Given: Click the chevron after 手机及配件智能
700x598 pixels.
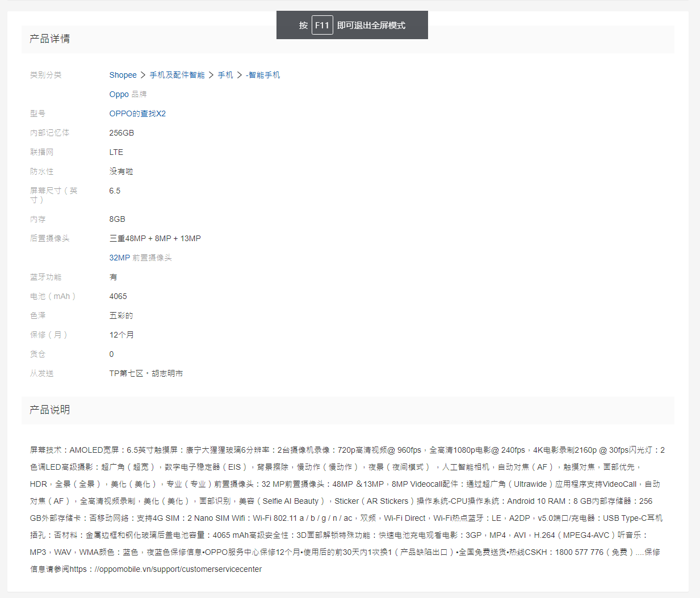Looking at the screenshot, I should (x=211, y=75).
